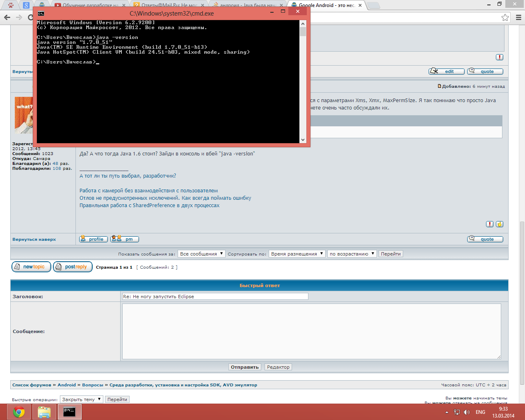Click the cmd window scroll-up arrow
The image size is (525, 420).
tap(303, 23)
